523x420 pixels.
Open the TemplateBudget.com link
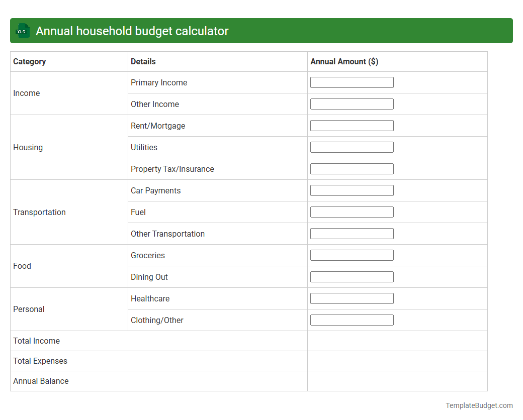(x=479, y=404)
